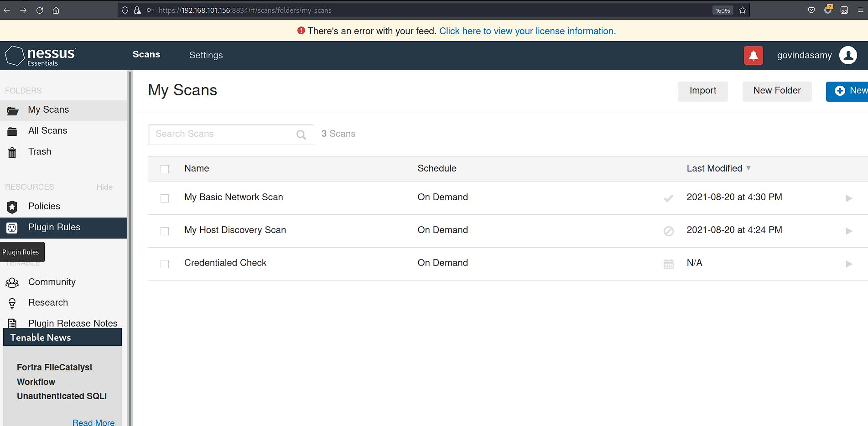The width and height of the screenshot is (868, 426).
Task: Click the Research lightbulb icon
Action: click(12, 303)
